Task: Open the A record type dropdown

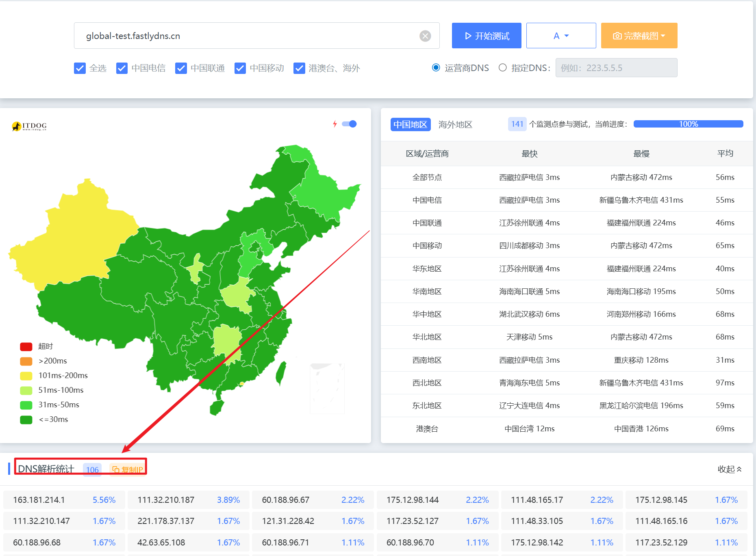Action: coord(561,36)
